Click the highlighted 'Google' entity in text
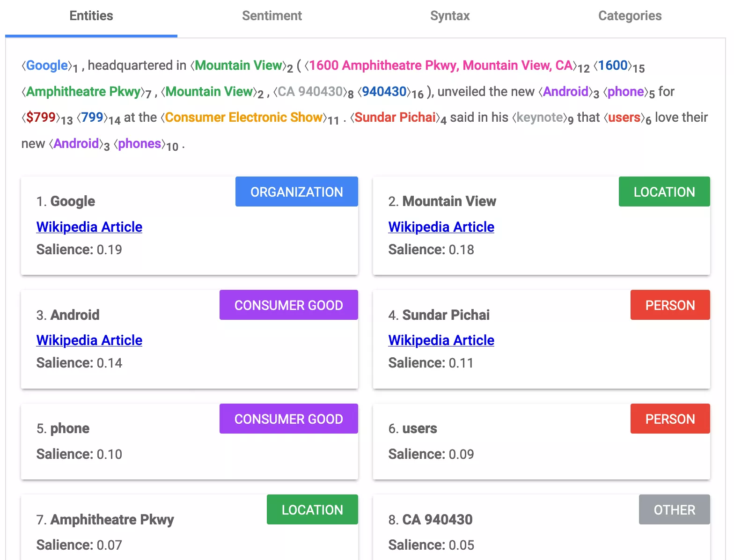Viewport: 734px width, 560px height. pos(47,65)
